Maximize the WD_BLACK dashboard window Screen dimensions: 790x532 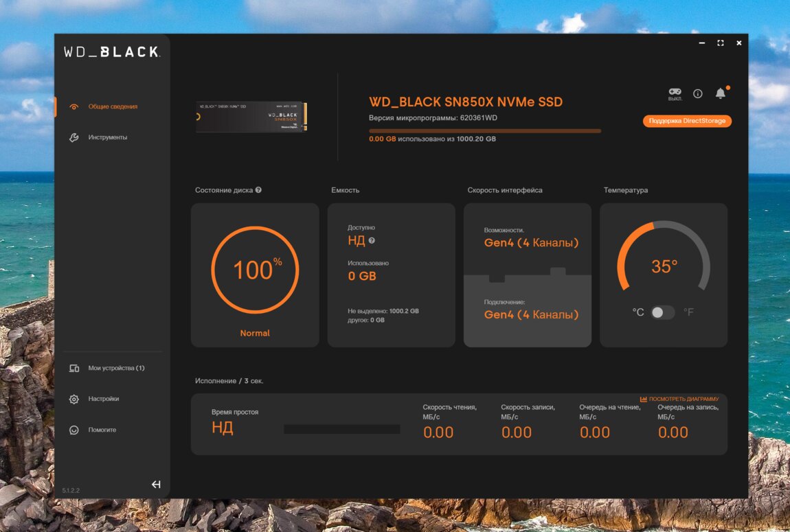click(720, 43)
